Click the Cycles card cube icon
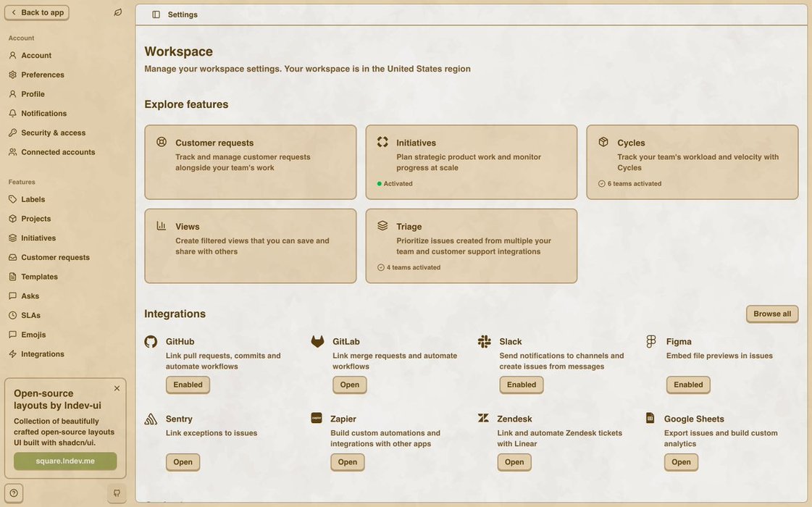Viewport: 812px width, 507px height. (603, 142)
